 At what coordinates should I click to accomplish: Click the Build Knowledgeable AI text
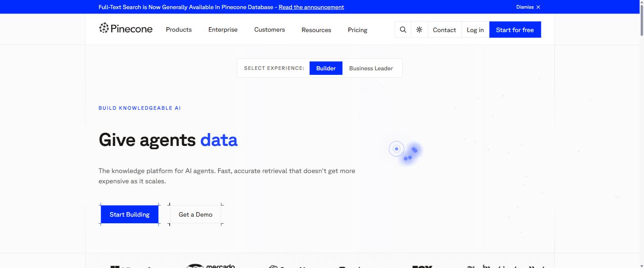(140, 108)
